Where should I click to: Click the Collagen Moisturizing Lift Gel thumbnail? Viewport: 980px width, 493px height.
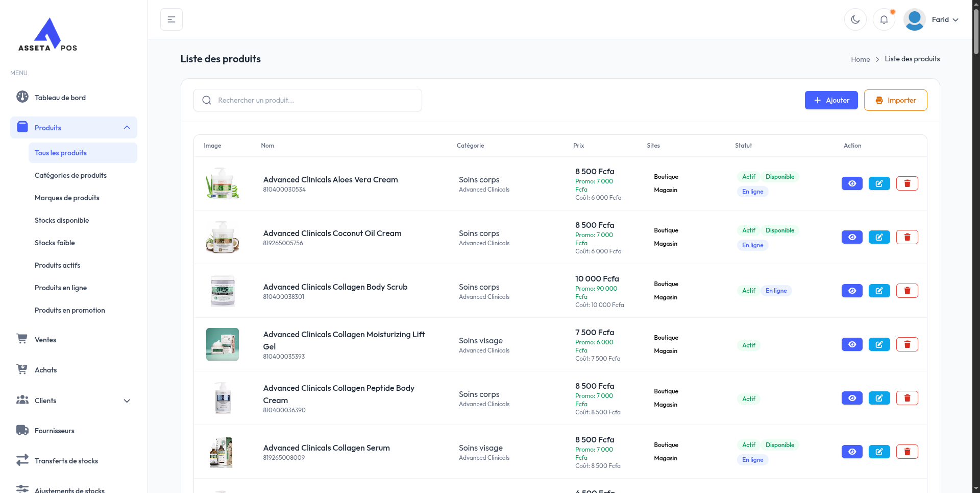222,344
